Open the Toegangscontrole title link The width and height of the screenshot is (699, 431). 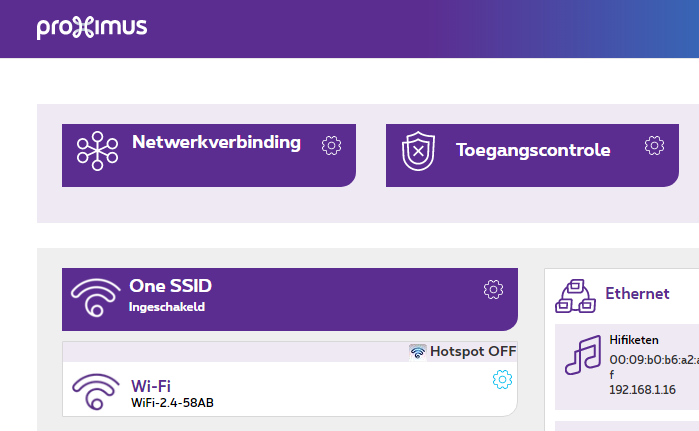(533, 151)
